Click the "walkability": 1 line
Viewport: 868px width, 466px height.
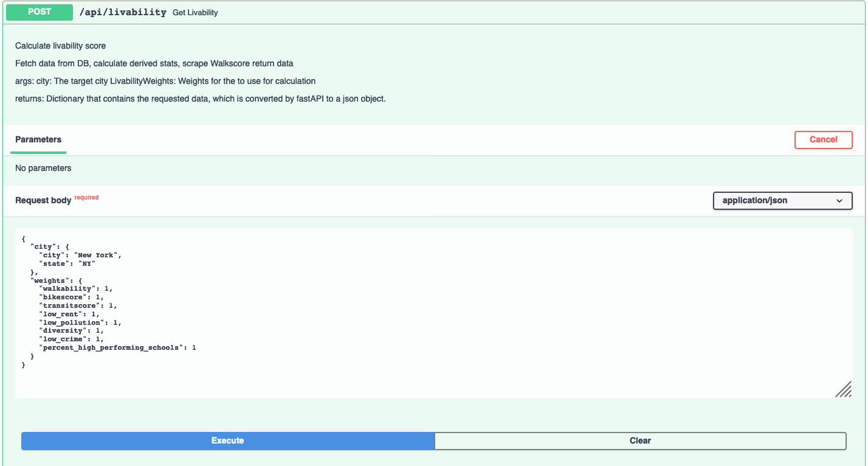click(x=76, y=288)
